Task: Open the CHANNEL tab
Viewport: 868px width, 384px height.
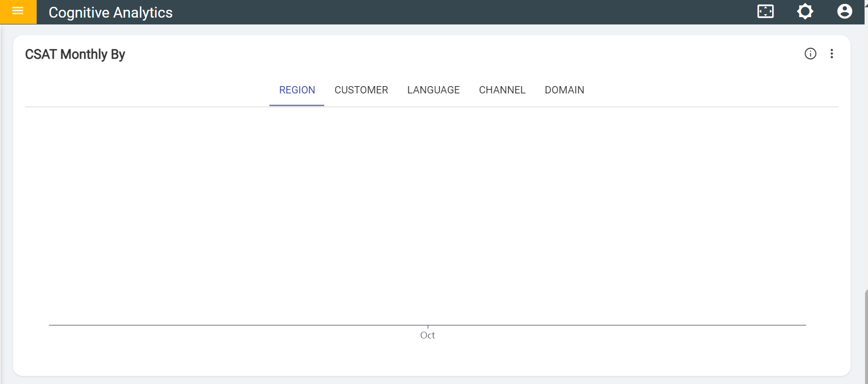Action: 502,90
